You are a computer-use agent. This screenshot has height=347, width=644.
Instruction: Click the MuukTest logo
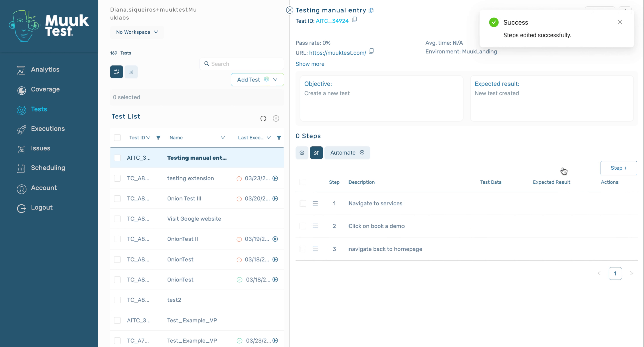49,26
